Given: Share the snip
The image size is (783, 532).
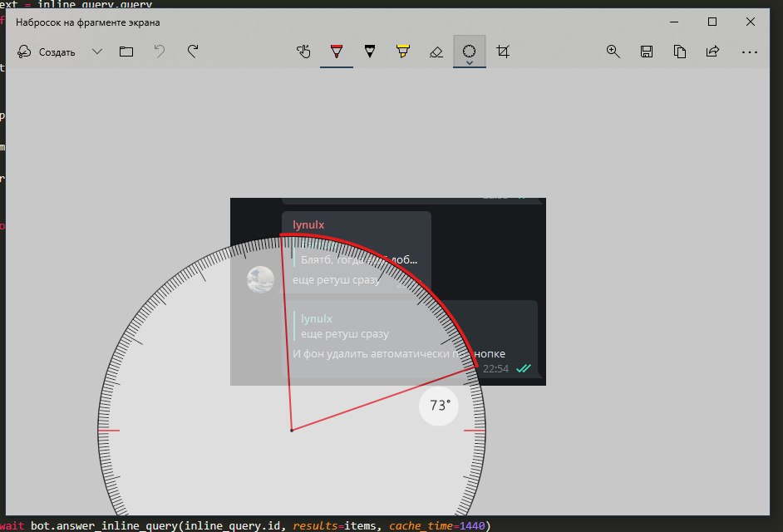Looking at the screenshot, I should (x=712, y=52).
